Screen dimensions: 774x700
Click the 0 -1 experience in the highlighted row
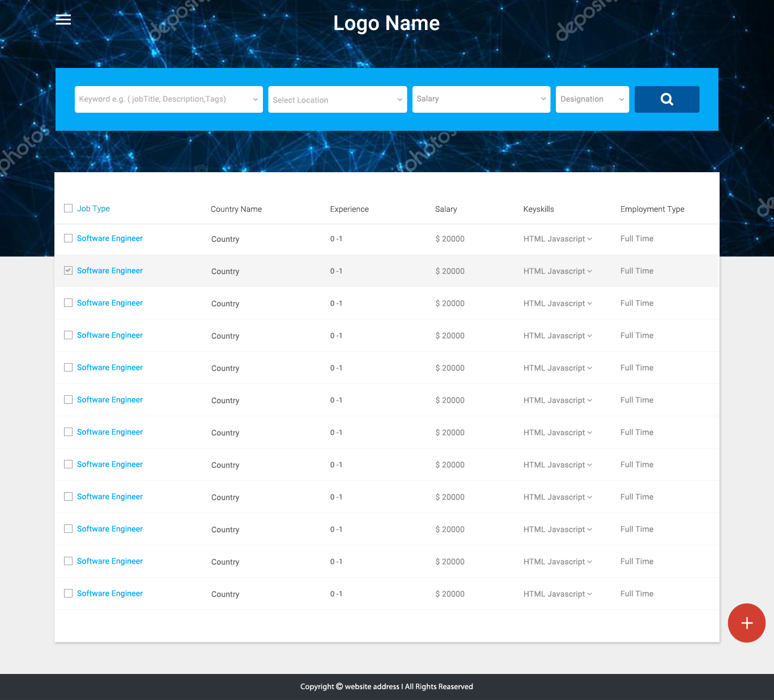(x=337, y=271)
